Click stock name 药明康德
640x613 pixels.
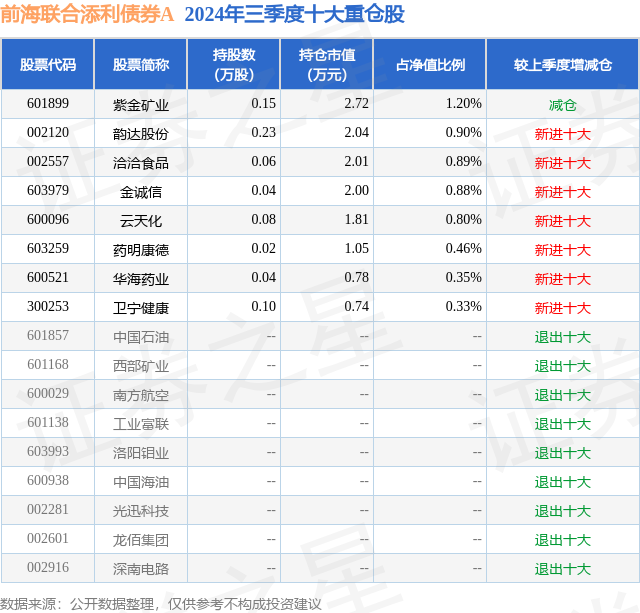coord(141,250)
